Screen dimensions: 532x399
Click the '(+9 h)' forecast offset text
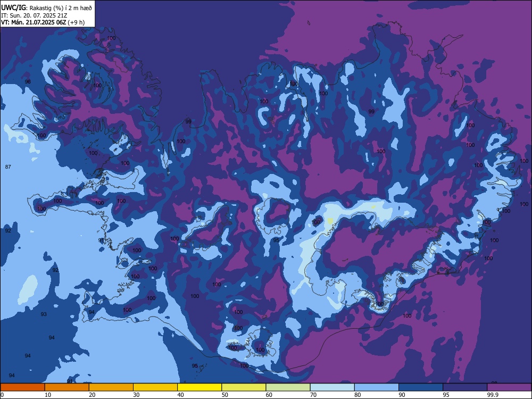point(76,23)
